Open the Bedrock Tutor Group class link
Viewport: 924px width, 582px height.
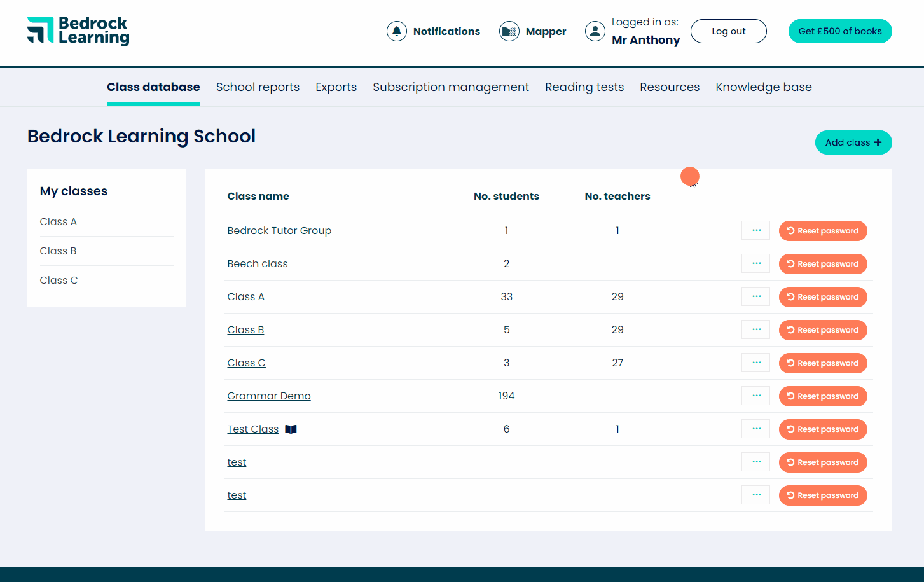(x=279, y=230)
